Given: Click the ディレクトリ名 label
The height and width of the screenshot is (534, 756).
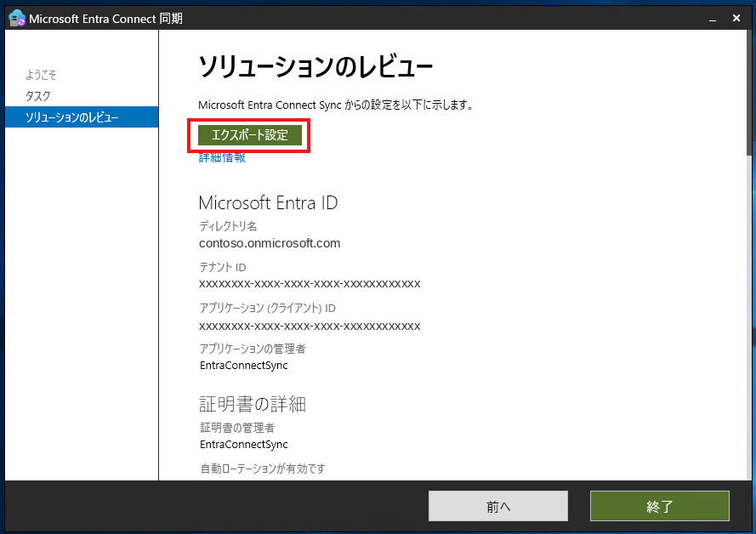Looking at the screenshot, I should [228, 226].
